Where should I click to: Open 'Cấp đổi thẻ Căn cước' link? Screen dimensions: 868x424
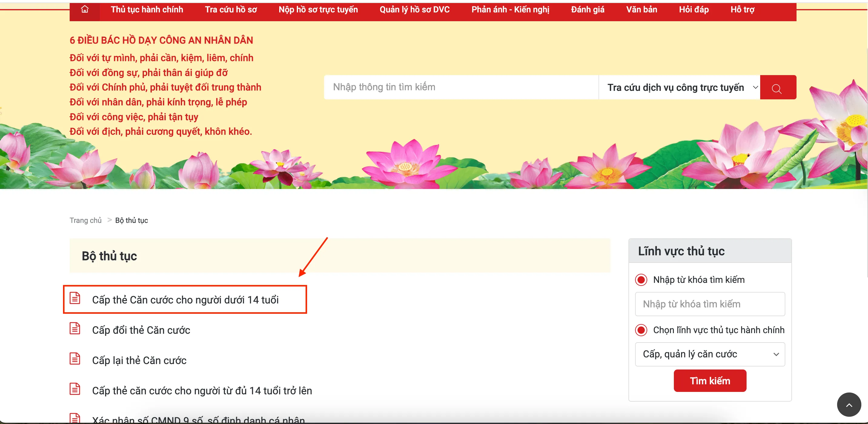[x=141, y=330]
